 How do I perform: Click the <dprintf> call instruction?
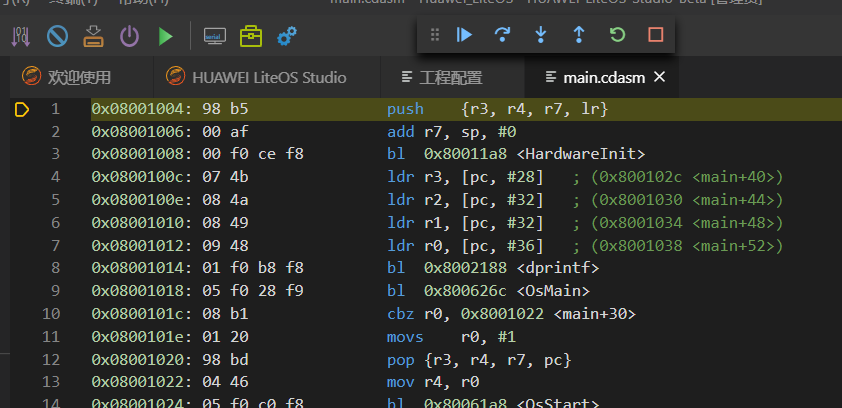(x=492, y=268)
